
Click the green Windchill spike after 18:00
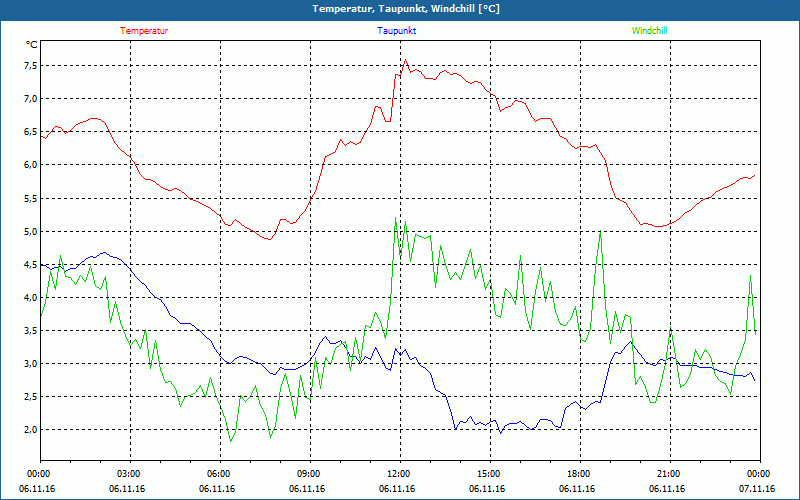coord(600,231)
